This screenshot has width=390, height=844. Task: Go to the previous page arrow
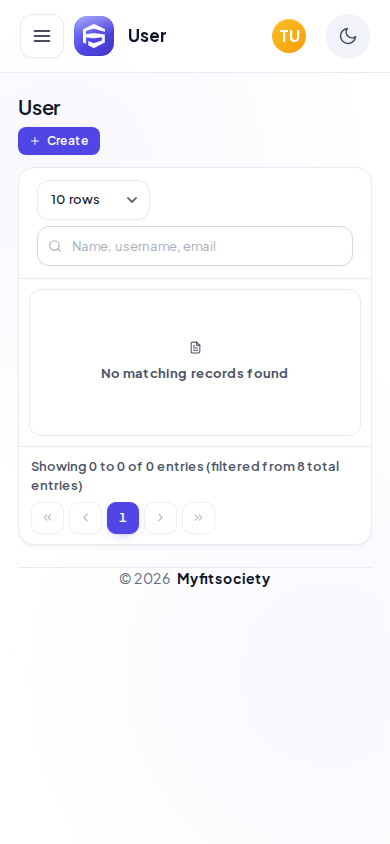click(85, 518)
